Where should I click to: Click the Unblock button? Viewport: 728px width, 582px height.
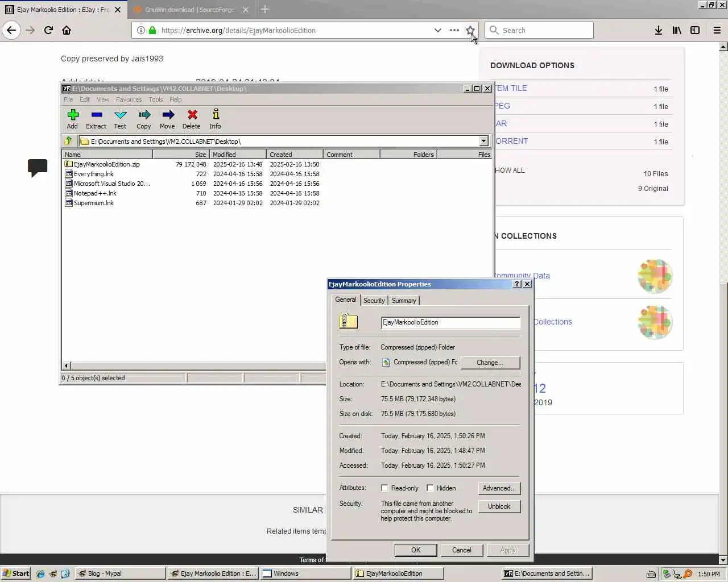499,506
